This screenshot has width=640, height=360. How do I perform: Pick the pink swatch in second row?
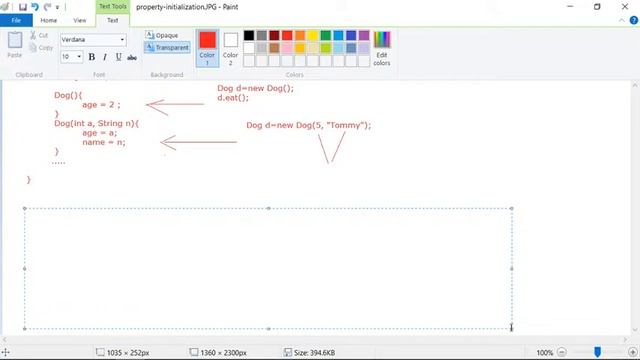coord(287,48)
